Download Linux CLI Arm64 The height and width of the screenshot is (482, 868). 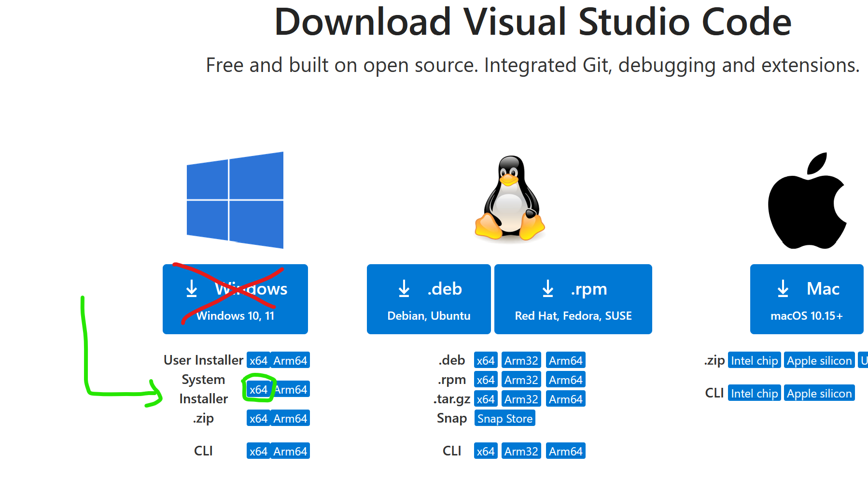point(566,451)
